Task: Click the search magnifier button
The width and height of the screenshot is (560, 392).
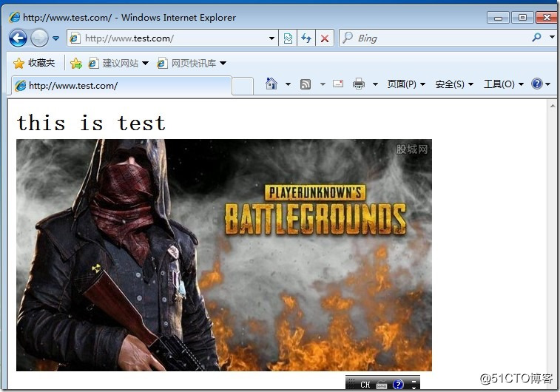Action: click(536, 37)
